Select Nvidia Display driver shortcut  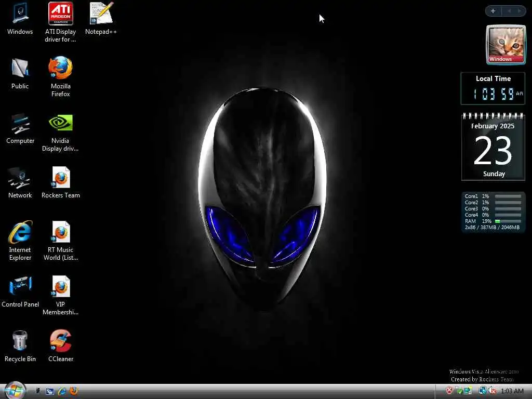pos(60,132)
